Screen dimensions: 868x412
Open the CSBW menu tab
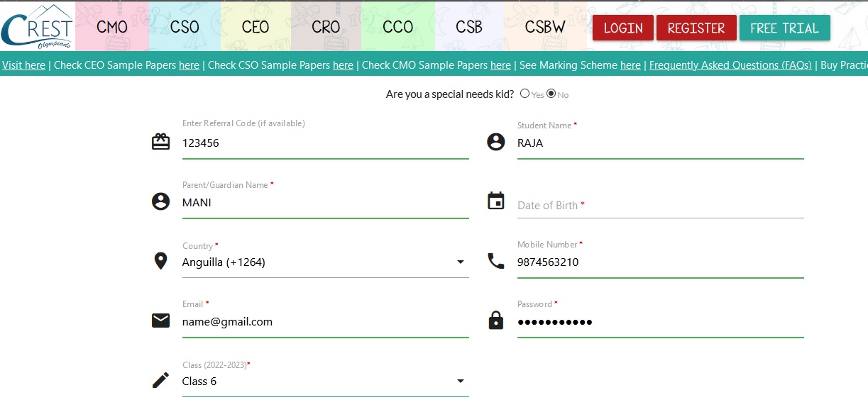(x=545, y=27)
